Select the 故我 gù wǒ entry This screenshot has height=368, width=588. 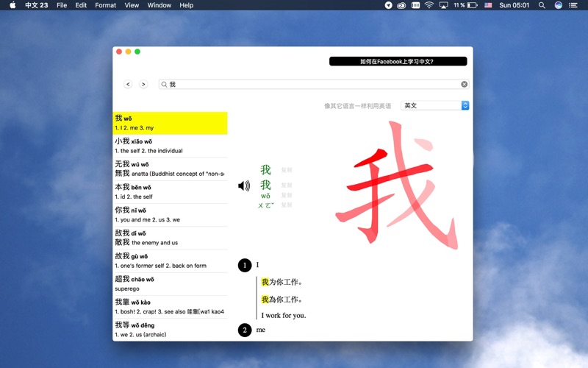click(170, 261)
